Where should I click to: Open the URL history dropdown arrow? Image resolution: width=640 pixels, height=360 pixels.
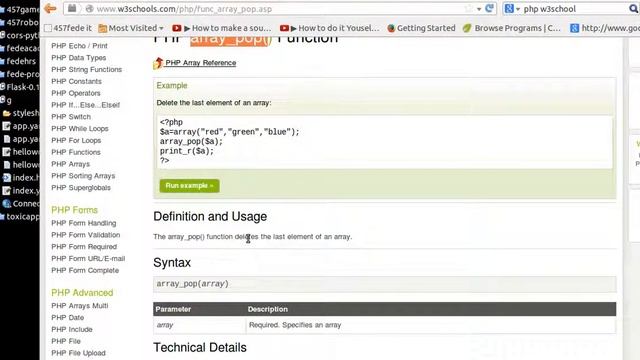[479, 9]
